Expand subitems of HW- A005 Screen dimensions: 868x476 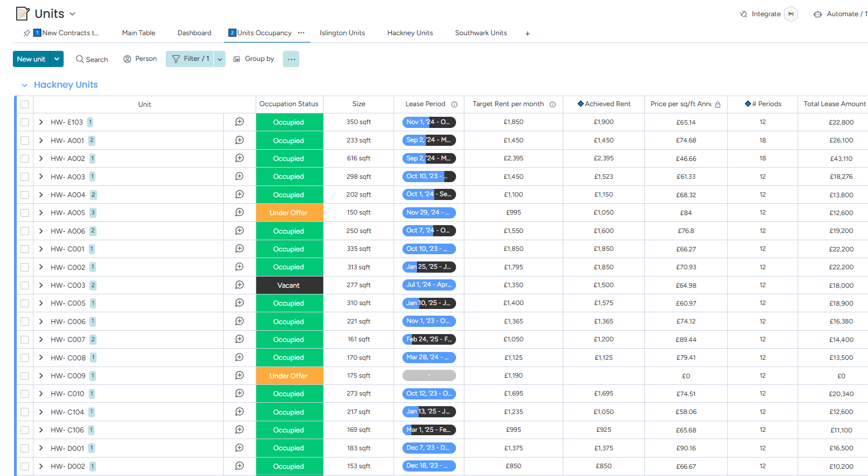coord(41,212)
